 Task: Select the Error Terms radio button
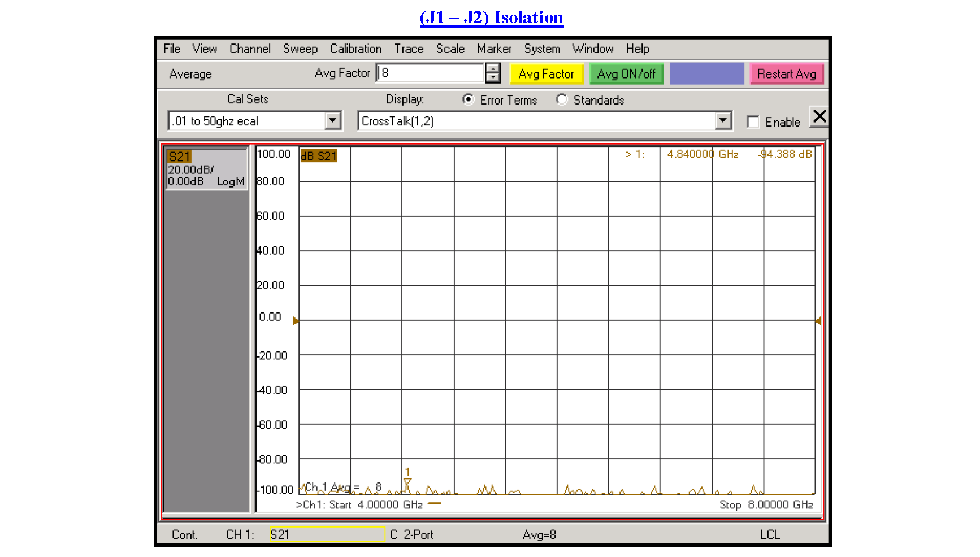click(x=468, y=99)
